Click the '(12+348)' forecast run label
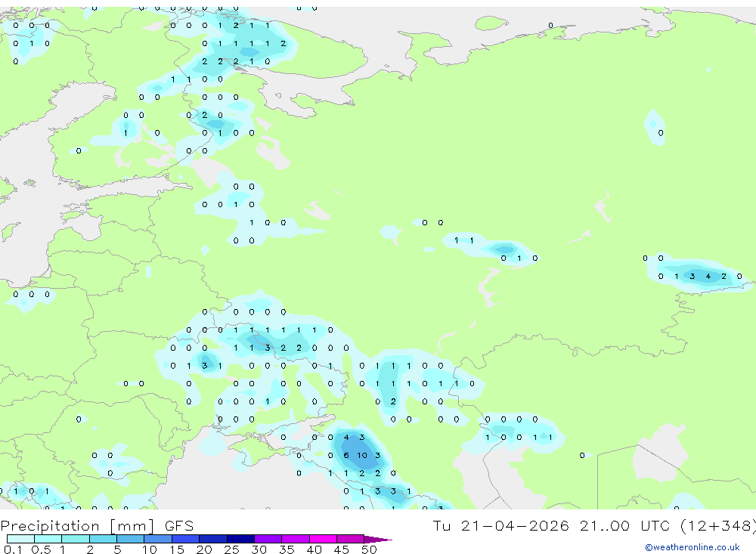The image size is (756, 554). click(718, 526)
